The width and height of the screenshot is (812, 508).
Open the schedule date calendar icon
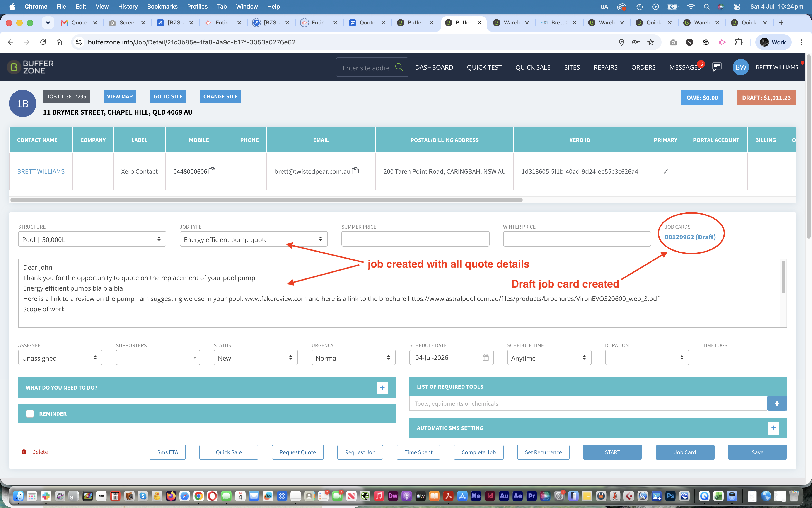pyautogui.click(x=485, y=357)
